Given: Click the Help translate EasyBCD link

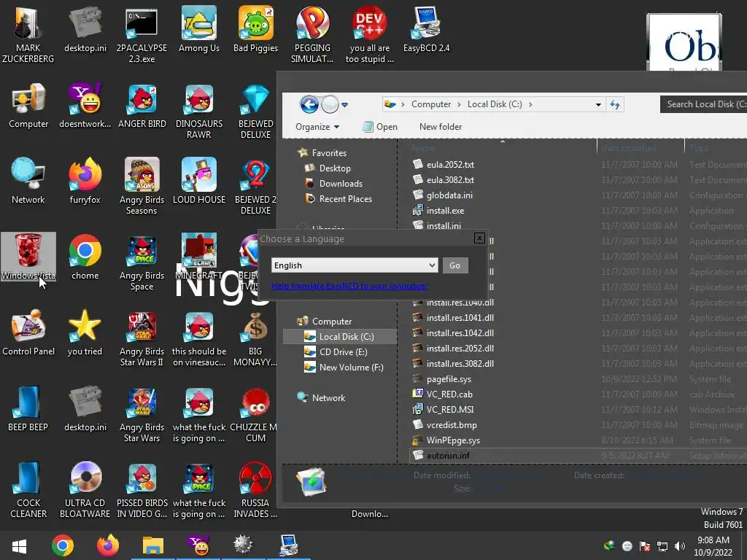Looking at the screenshot, I should (x=349, y=286).
